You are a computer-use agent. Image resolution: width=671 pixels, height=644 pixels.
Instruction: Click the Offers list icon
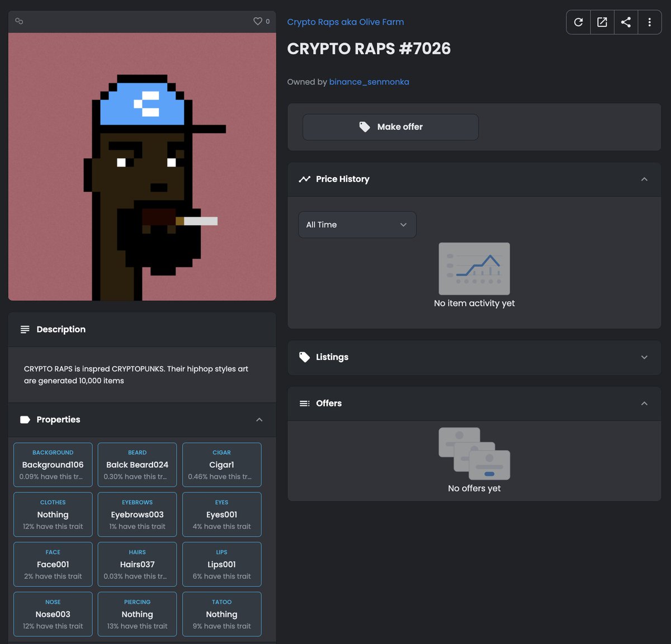click(304, 403)
